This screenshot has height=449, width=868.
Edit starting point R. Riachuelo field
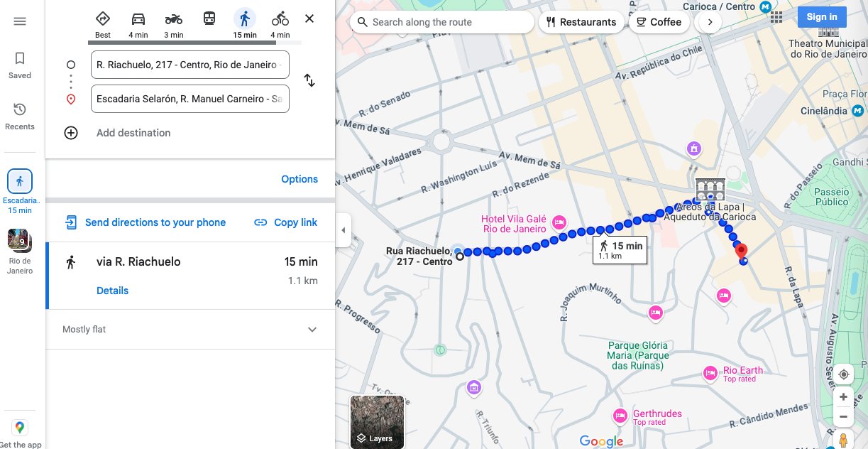tap(190, 65)
